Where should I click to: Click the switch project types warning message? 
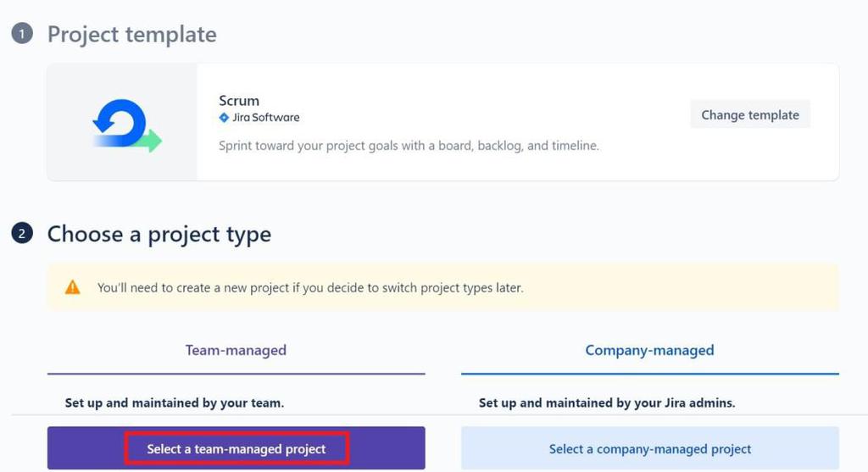310,287
